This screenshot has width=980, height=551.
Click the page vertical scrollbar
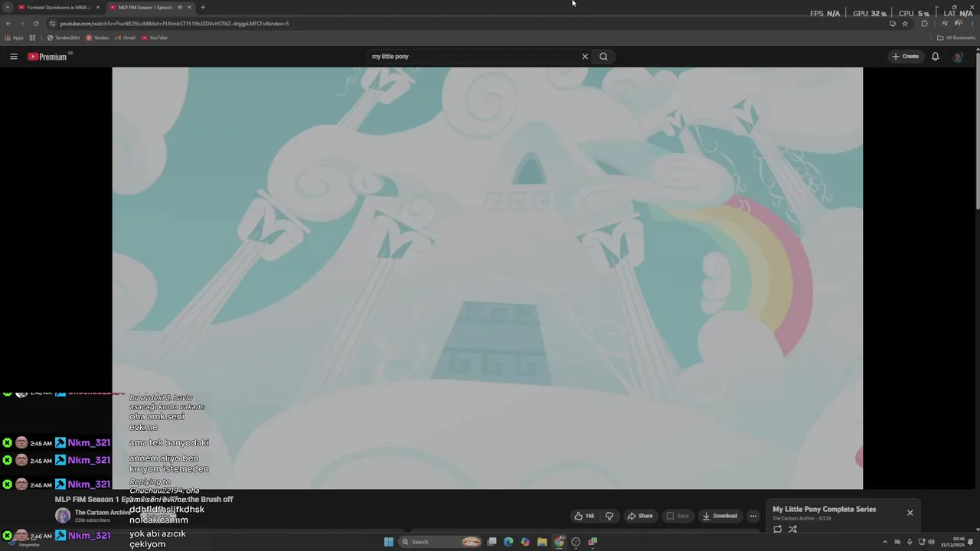click(x=977, y=130)
